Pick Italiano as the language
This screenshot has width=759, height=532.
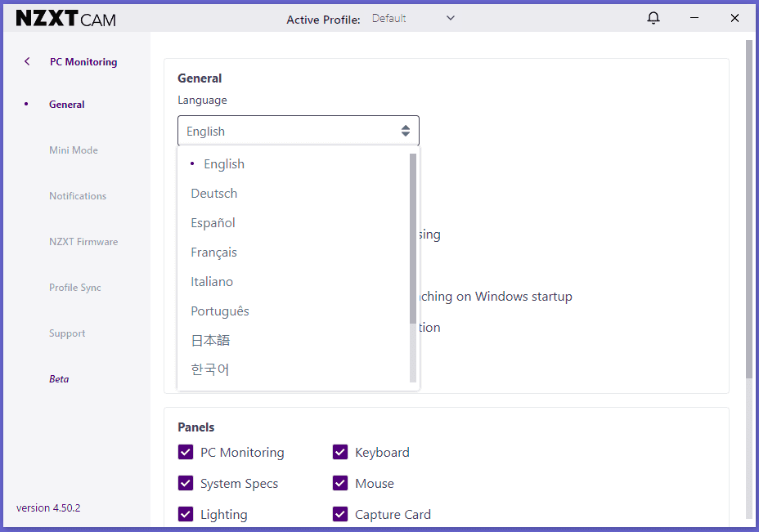[294, 281]
